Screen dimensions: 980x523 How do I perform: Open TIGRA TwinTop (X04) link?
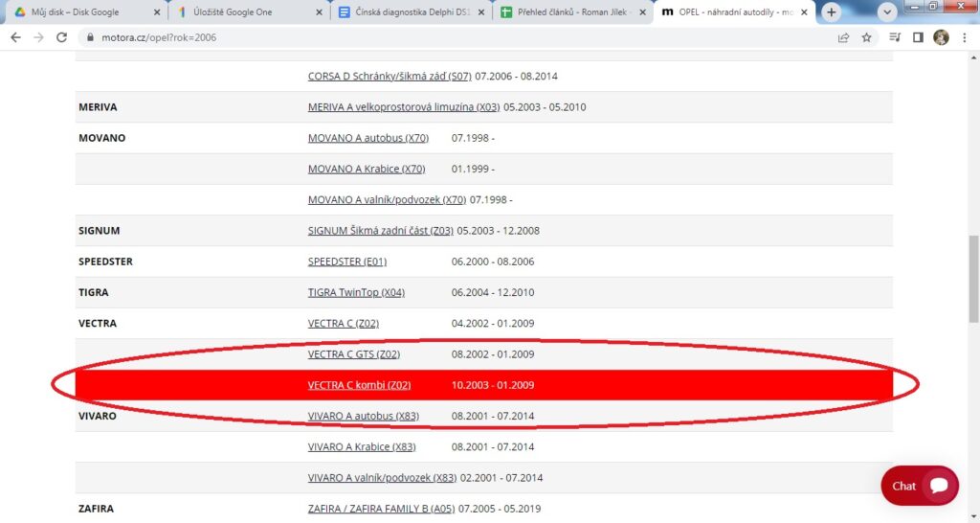pos(356,292)
